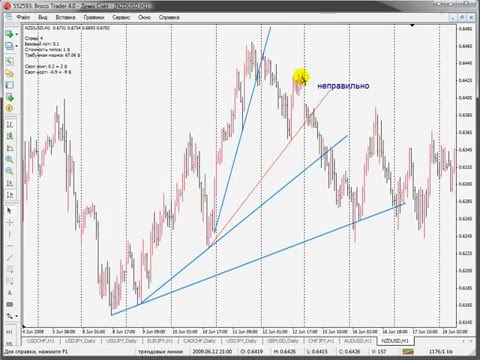
Task: Toggle the Auto Scroll chart icon
Action: [x=10, y=183]
